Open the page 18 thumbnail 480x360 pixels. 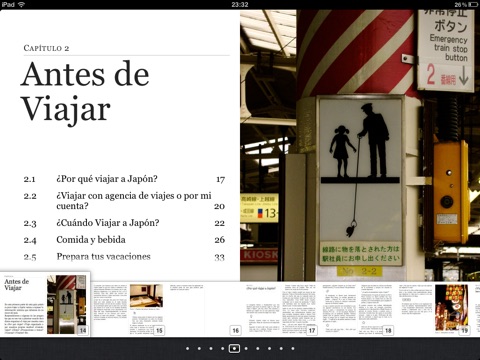tap(358, 309)
